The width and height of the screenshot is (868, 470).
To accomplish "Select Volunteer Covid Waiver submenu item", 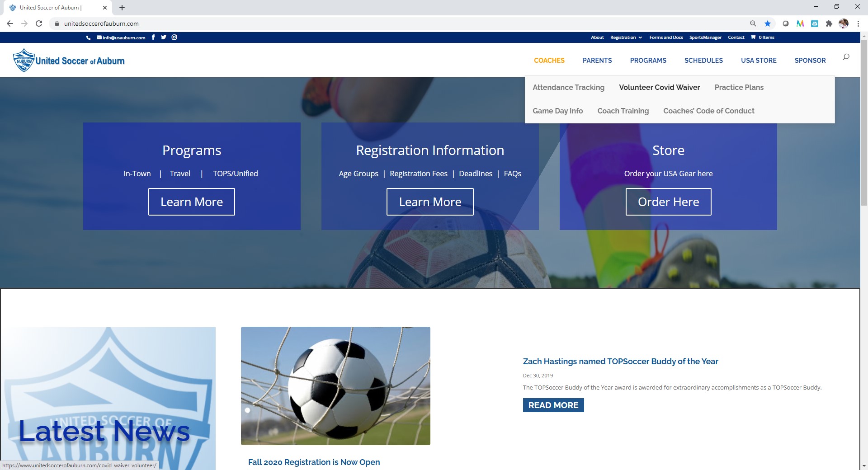I will coord(660,87).
